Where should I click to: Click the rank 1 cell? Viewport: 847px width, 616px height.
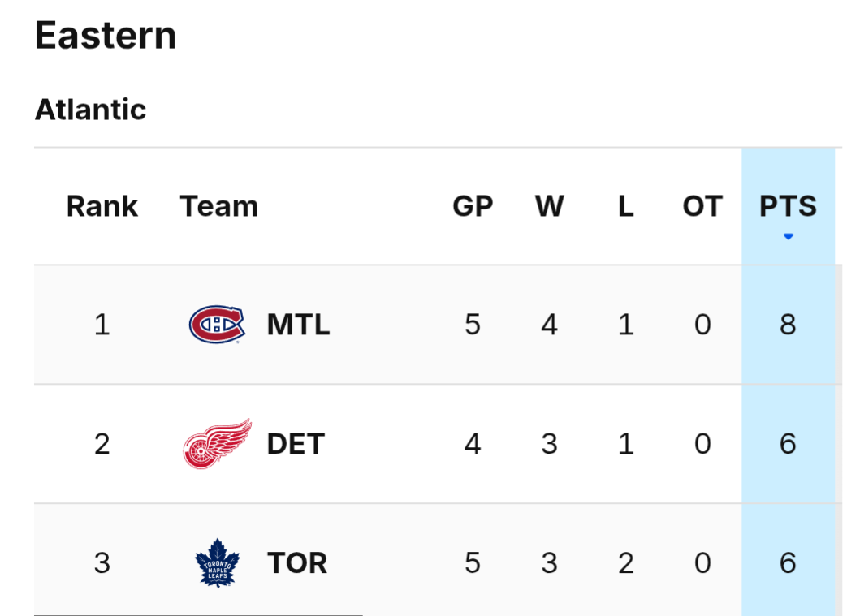[x=102, y=325]
